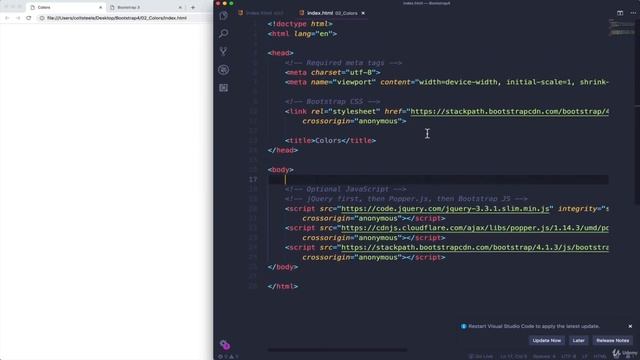Click the horizontal scrollbar under the editor
640x360 pixels.
[338, 350]
